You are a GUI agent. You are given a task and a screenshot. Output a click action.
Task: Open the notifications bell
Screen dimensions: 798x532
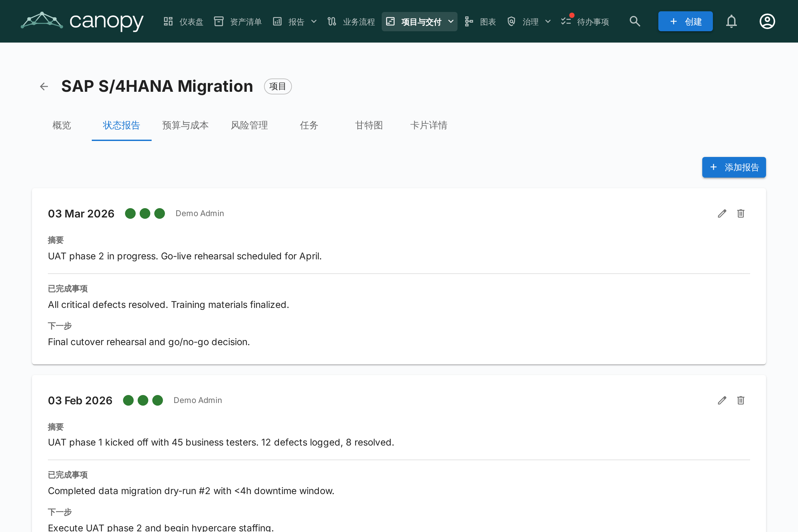[x=731, y=21]
